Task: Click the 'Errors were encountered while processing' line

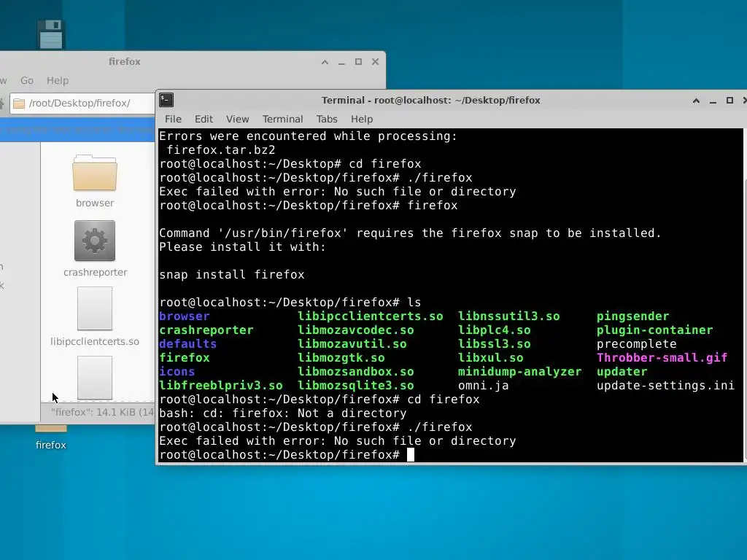Action: tap(309, 136)
